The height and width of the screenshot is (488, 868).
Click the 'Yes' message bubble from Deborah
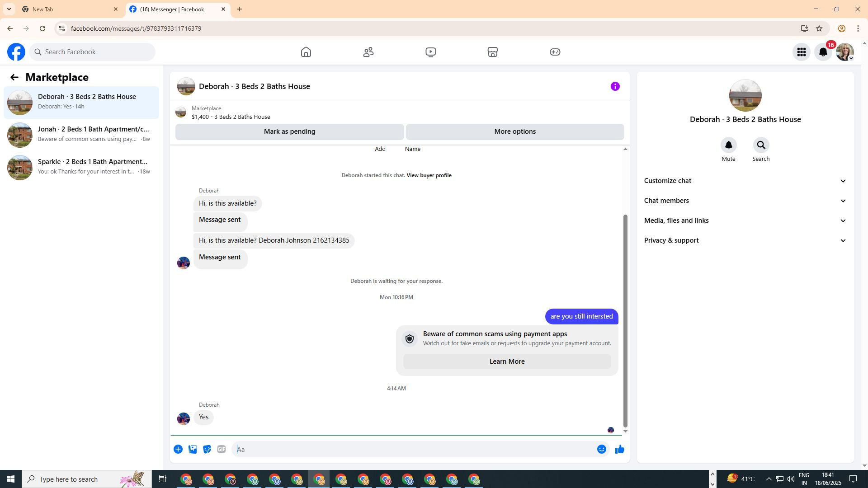tap(203, 417)
